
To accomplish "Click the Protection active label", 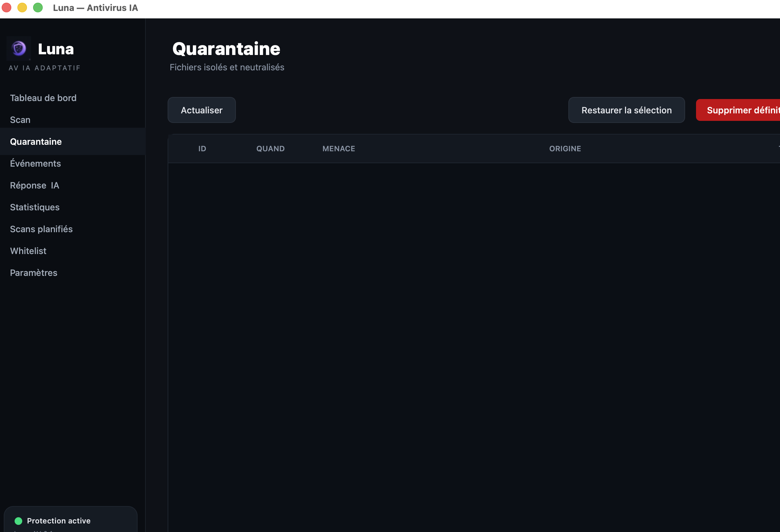I will pyautogui.click(x=59, y=521).
